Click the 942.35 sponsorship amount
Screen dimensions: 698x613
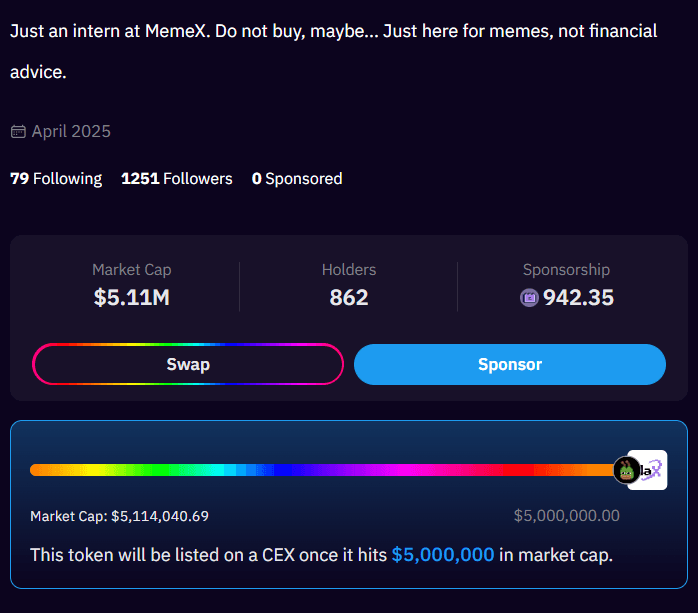[578, 297]
